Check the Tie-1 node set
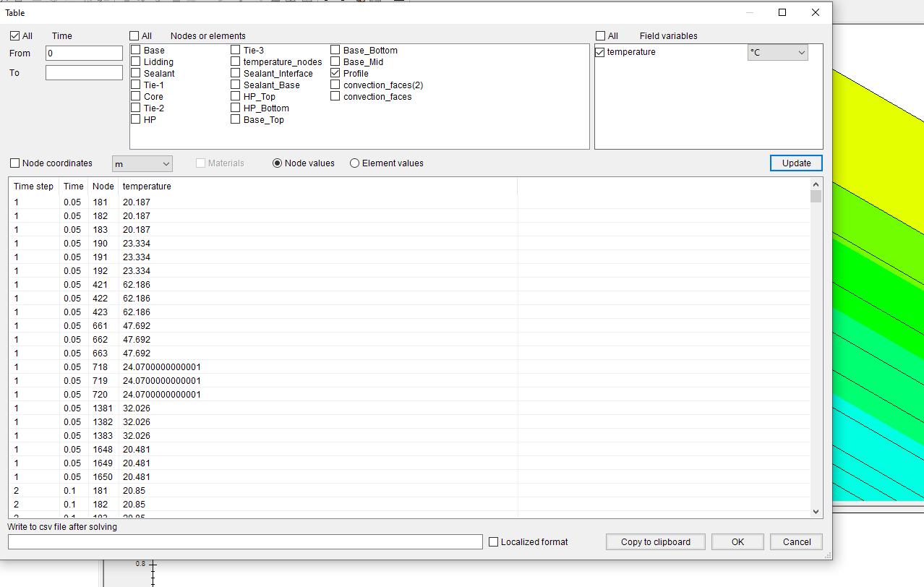 point(136,85)
